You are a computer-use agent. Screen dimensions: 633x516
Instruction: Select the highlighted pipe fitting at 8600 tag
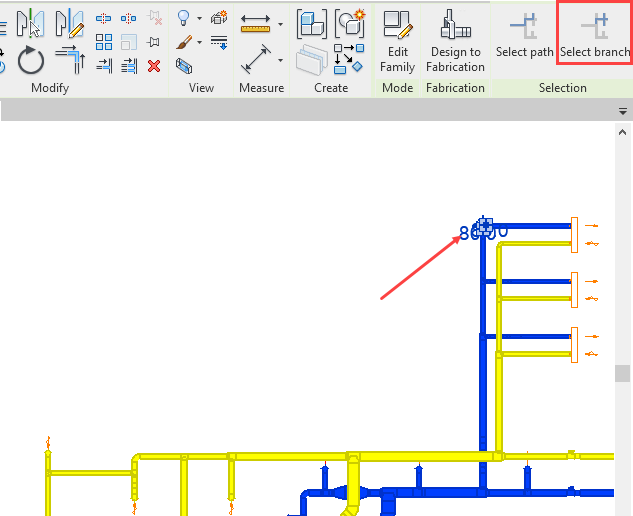point(485,226)
